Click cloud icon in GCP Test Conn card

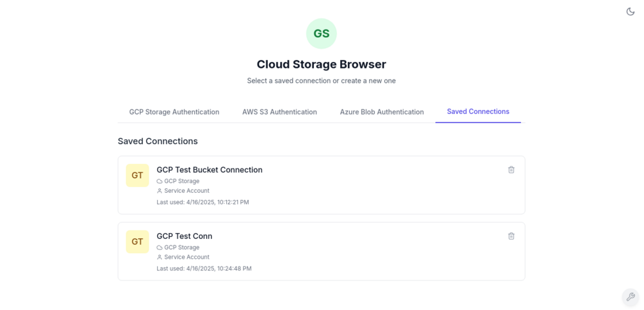pyautogui.click(x=160, y=248)
